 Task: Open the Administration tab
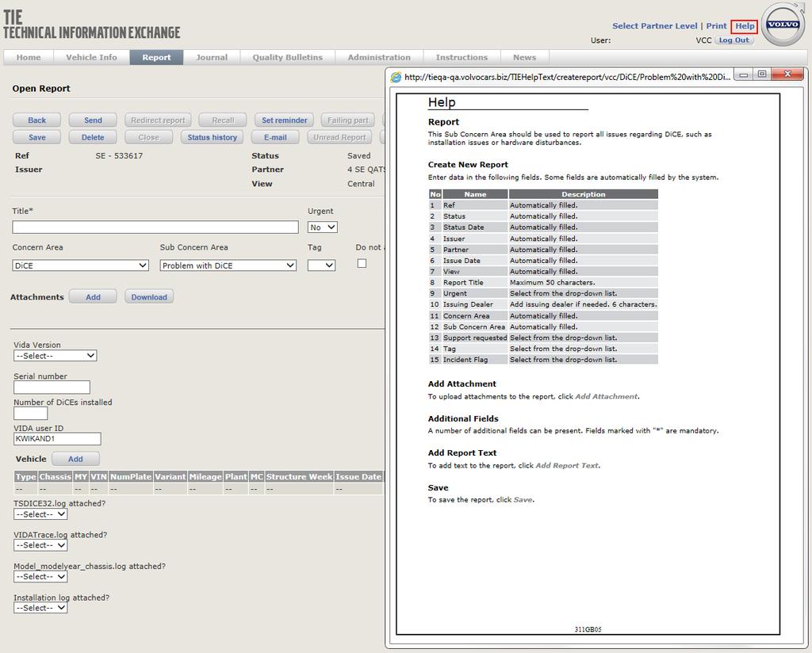(379, 57)
